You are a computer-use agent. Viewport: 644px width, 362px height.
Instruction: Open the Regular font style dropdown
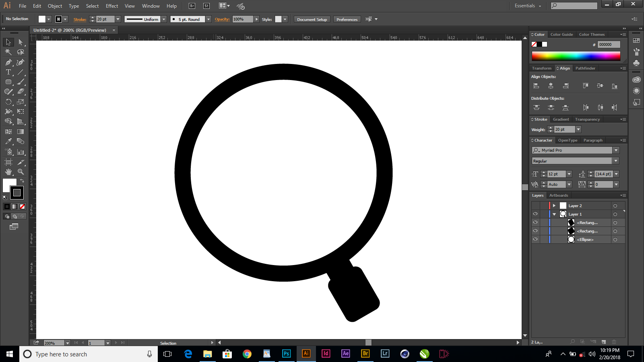click(x=616, y=161)
